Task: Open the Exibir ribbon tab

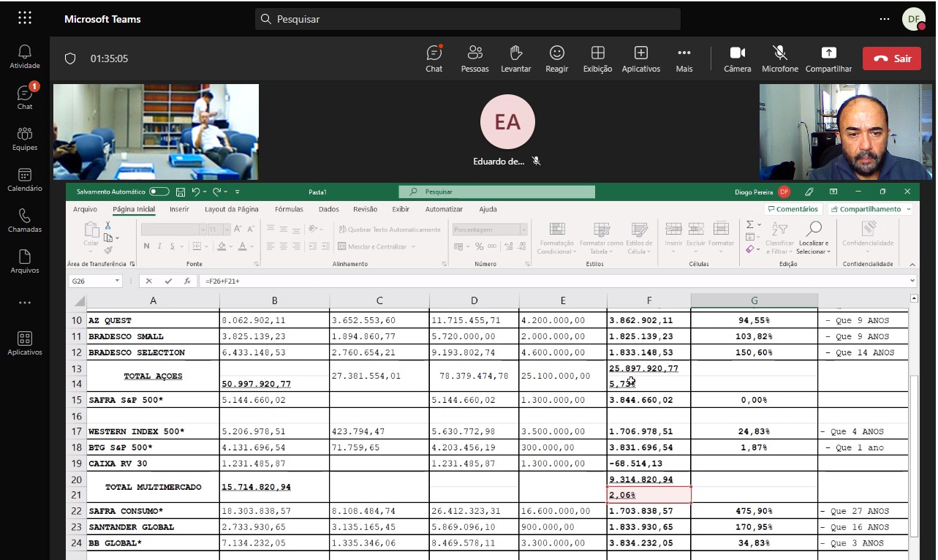Action: (401, 209)
